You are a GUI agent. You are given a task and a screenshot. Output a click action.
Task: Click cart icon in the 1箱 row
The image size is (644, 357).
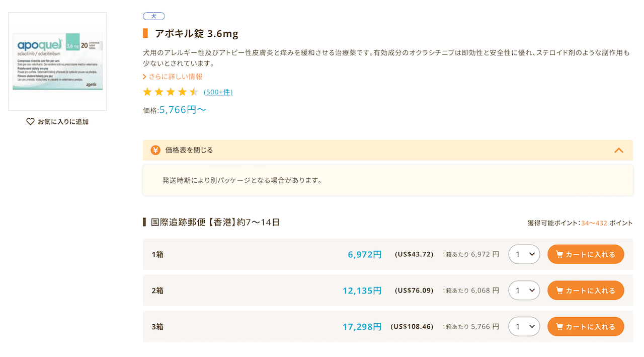coord(559,255)
